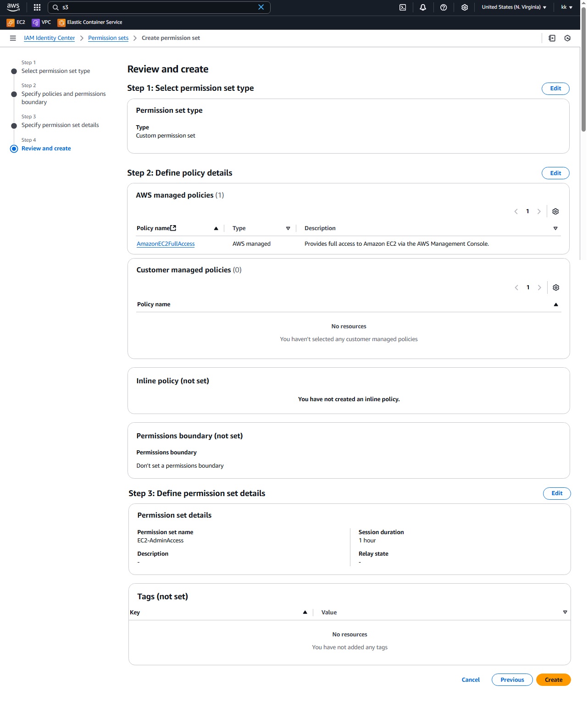The height and width of the screenshot is (707, 588).
Task: Expand the kk account menu
Action: pos(566,7)
